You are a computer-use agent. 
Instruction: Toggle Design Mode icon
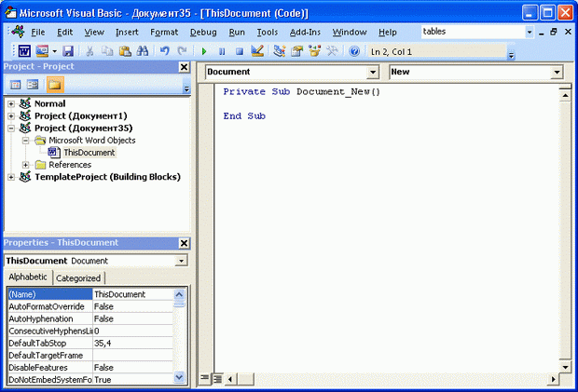[x=257, y=51]
